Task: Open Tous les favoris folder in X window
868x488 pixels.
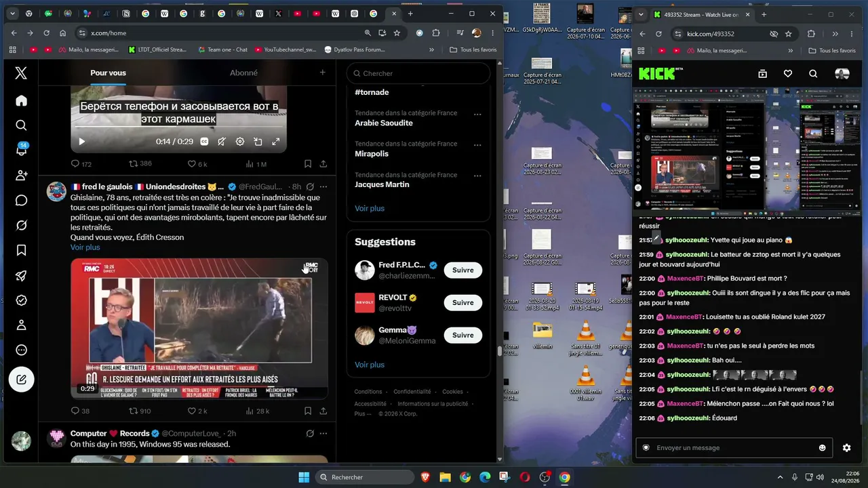Action: click(x=473, y=49)
